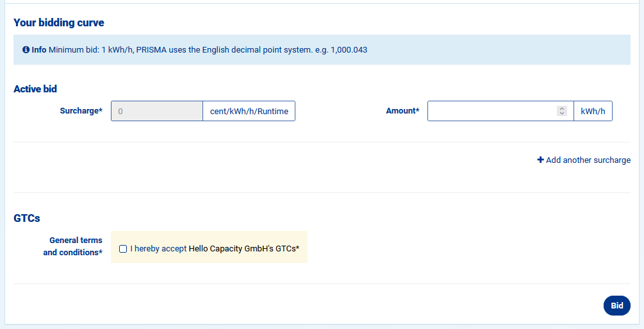
Task: Click the Amount field spinner arrows
Action: [x=562, y=111]
